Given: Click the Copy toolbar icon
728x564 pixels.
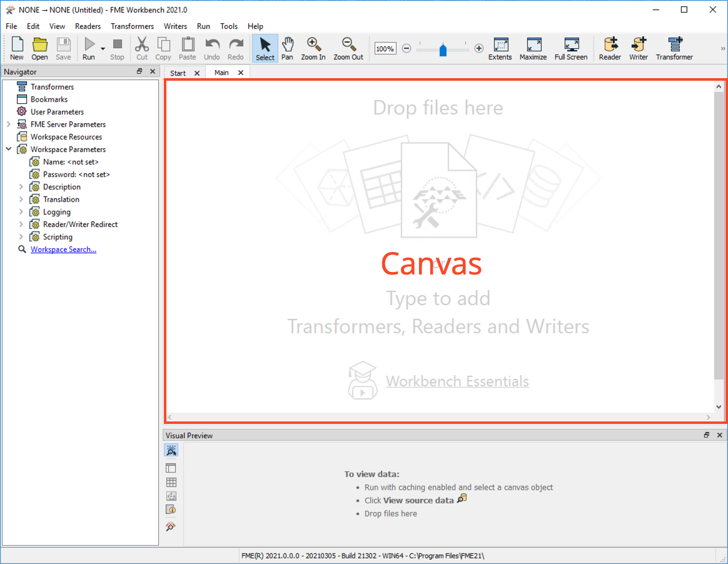Looking at the screenshot, I should click(163, 48).
